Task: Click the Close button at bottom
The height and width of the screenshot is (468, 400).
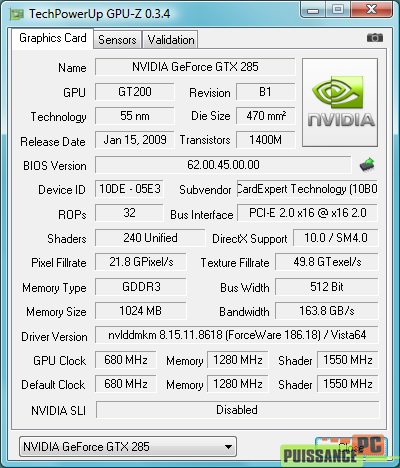Action: pos(351,448)
